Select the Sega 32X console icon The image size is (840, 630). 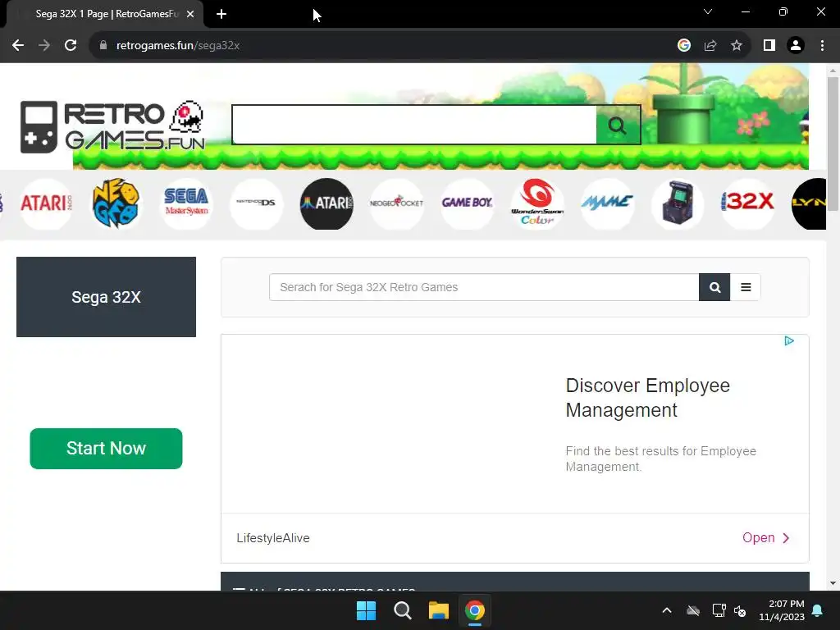[x=748, y=203]
